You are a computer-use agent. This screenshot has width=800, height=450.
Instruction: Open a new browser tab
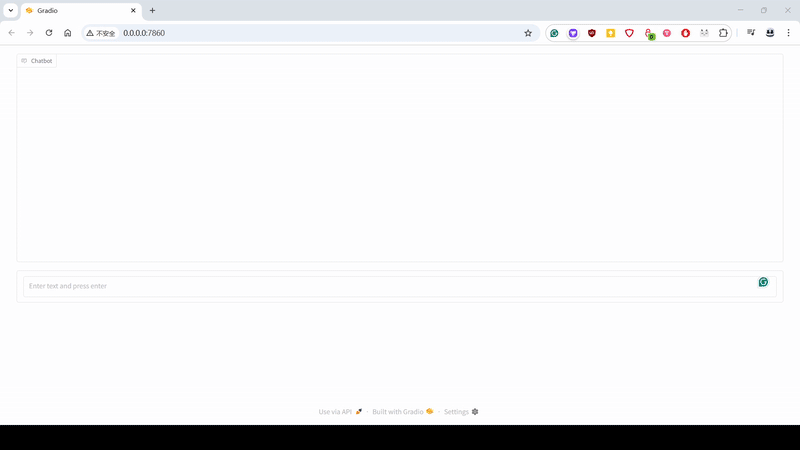pyautogui.click(x=152, y=10)
